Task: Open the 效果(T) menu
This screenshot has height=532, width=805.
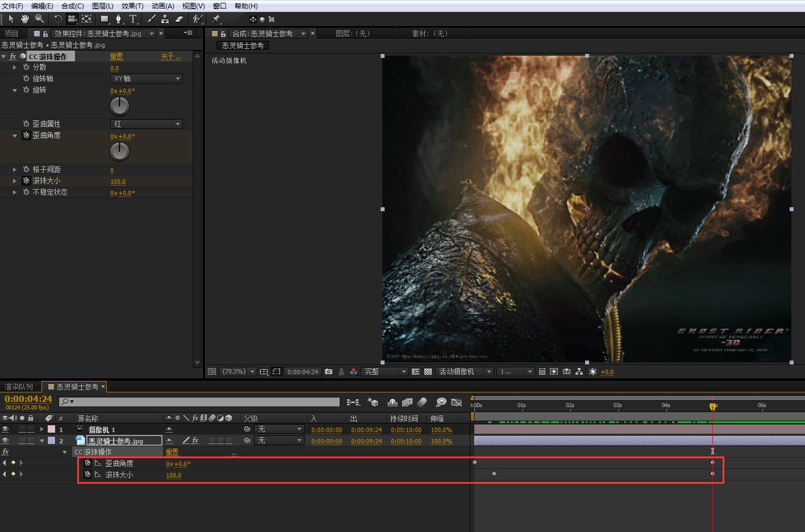Action: point(132,6)
